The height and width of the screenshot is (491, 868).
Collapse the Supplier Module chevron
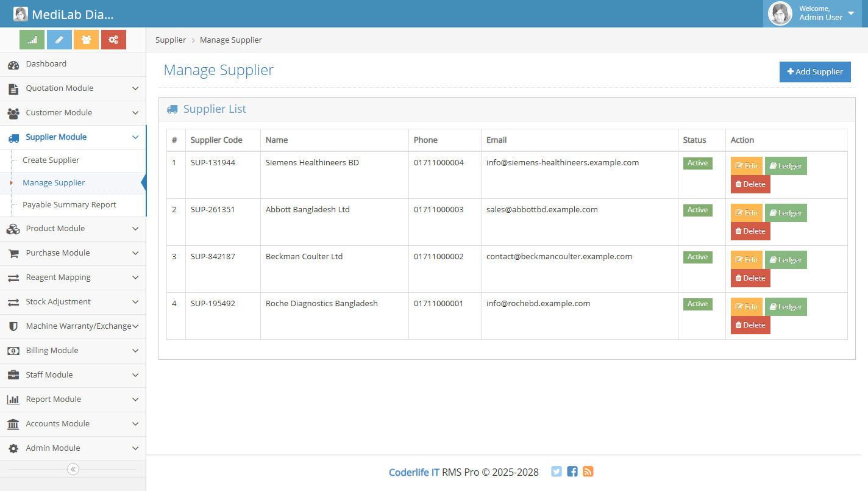(135, 137)
